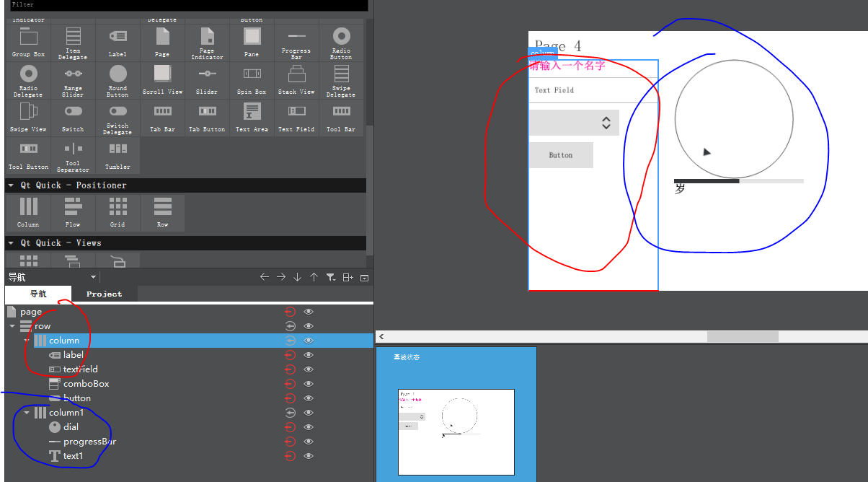Pick the Radio Button component
Viewport: 868px width, 482px height.
341,43
